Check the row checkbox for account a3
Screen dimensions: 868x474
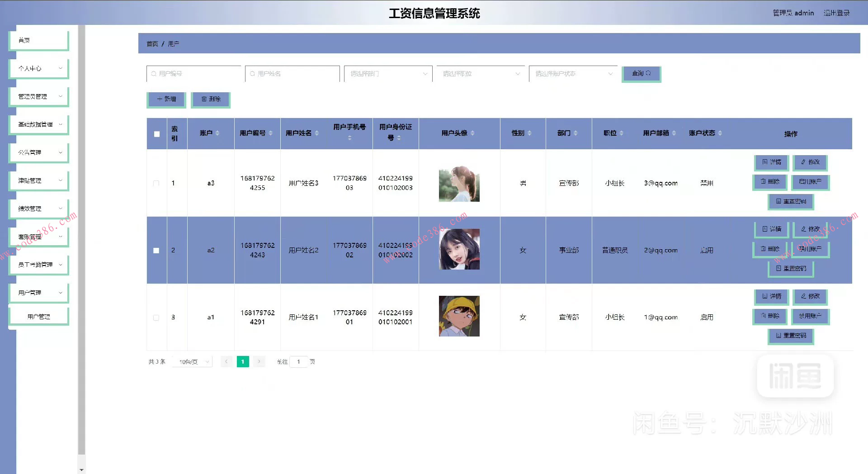pos(156,183)
